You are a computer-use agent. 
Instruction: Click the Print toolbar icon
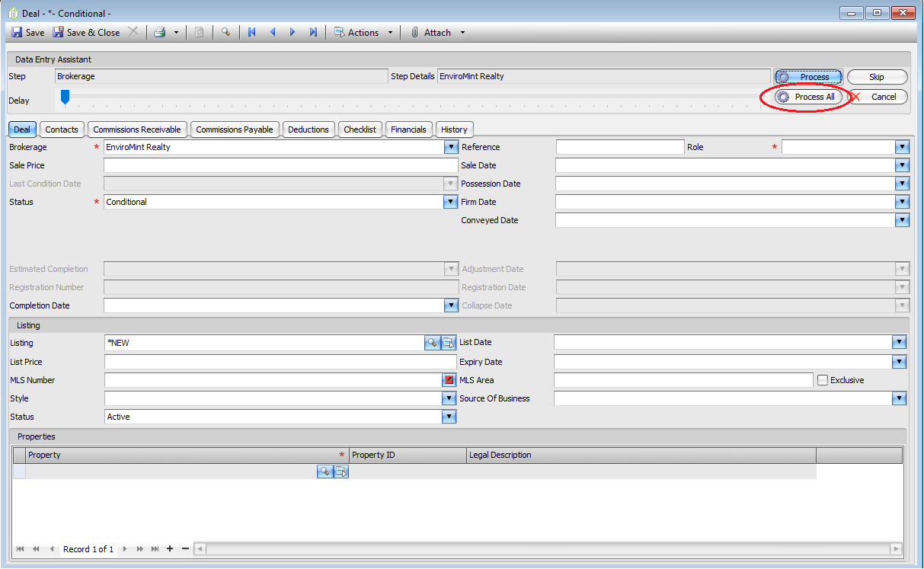pos(160,32)
